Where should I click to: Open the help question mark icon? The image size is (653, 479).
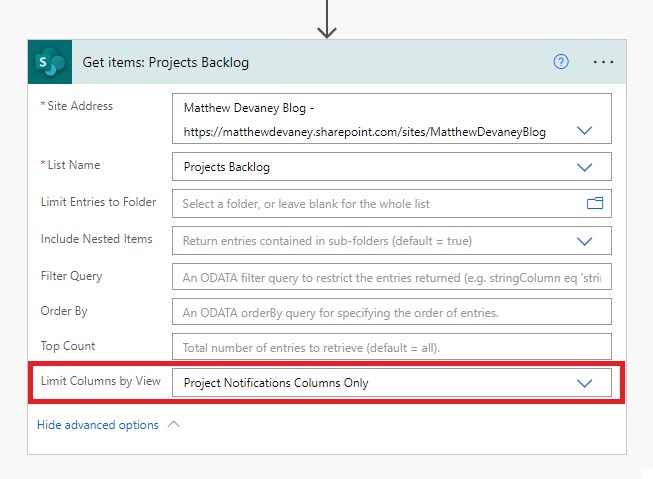(561, 62)
